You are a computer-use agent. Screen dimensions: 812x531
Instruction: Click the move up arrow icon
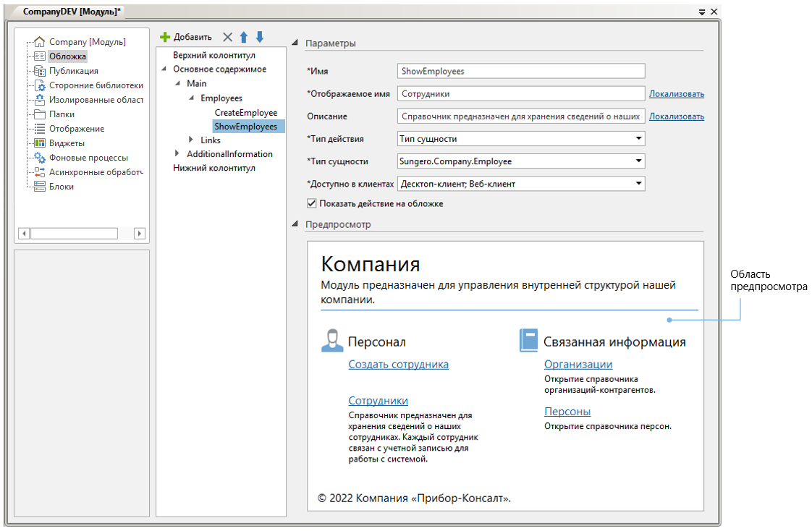(244, 38)
